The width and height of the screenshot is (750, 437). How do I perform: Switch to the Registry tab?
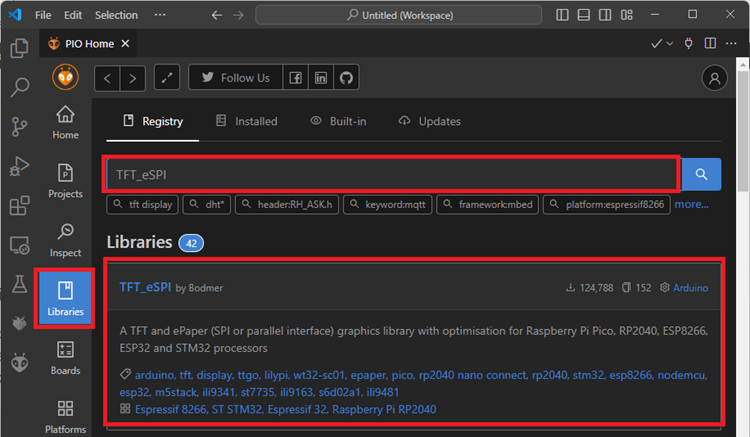153,121
